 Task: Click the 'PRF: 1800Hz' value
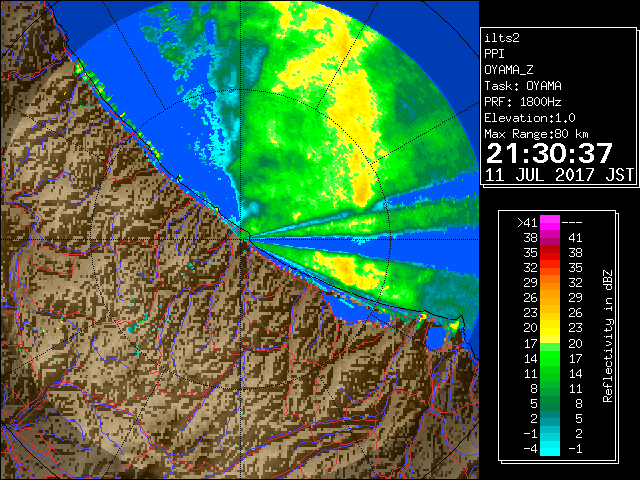pyautogui.click(x=523, y=102)
